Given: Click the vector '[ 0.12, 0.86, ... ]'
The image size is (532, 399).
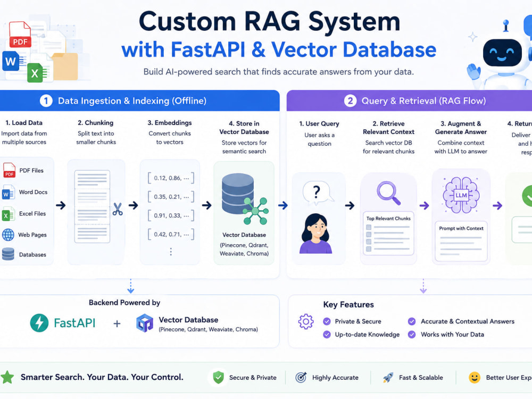Looking at the screenshot, I should pos(171,178).
